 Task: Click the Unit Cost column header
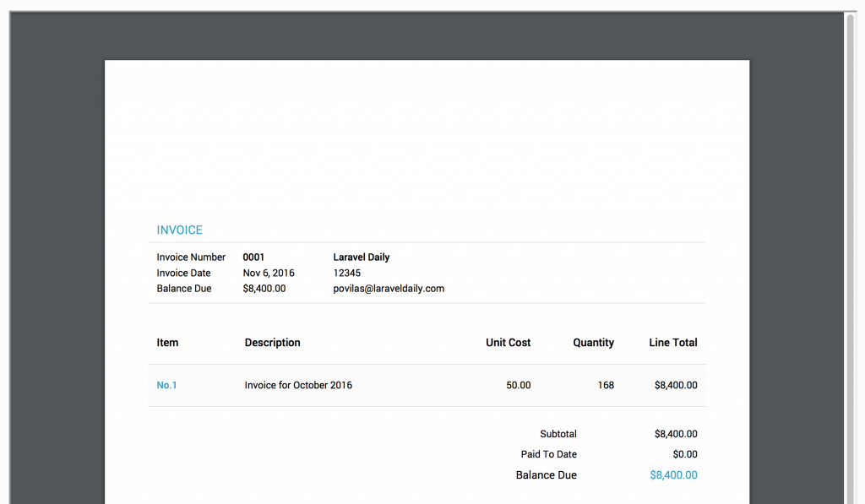click(508, 342)
